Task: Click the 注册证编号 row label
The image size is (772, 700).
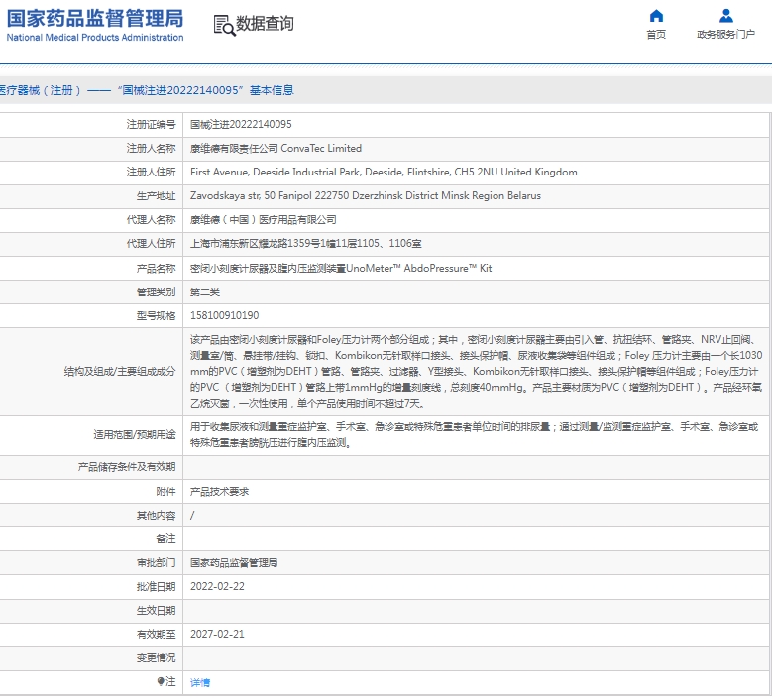Action: pyautogui.click(x=152, y=124)
